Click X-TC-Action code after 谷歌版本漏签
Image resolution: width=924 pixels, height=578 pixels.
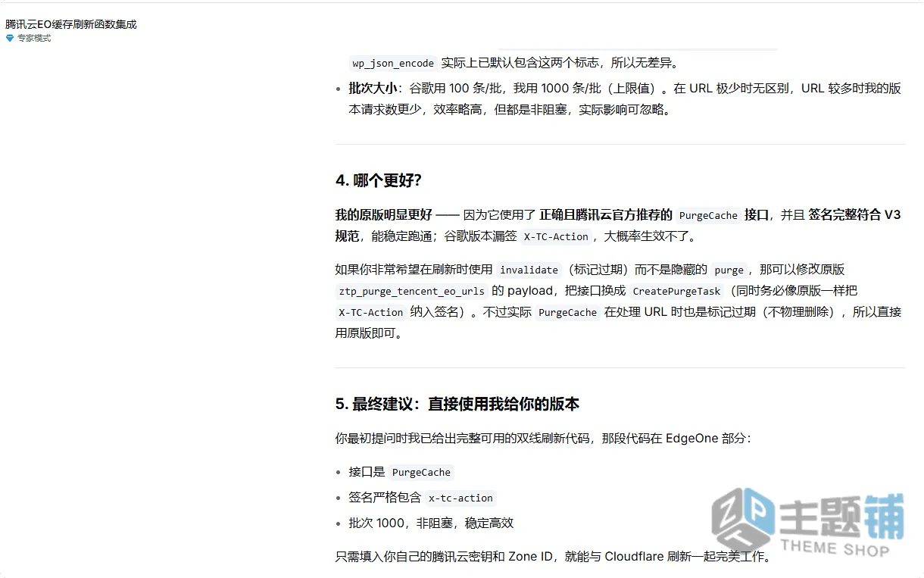point(557,237)
